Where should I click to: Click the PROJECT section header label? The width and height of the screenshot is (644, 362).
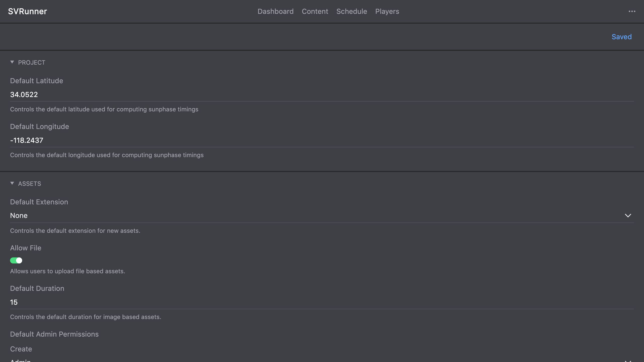coord(32,63)
